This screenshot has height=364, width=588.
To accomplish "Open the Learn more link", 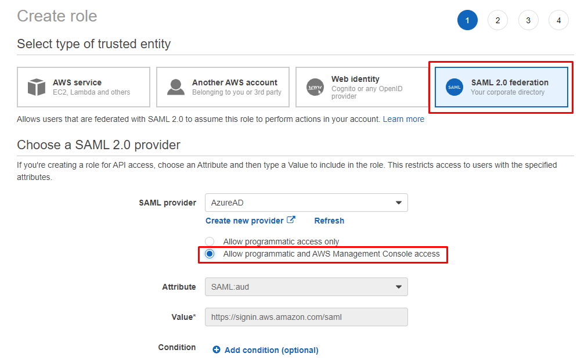I will (x=403, y=119).
